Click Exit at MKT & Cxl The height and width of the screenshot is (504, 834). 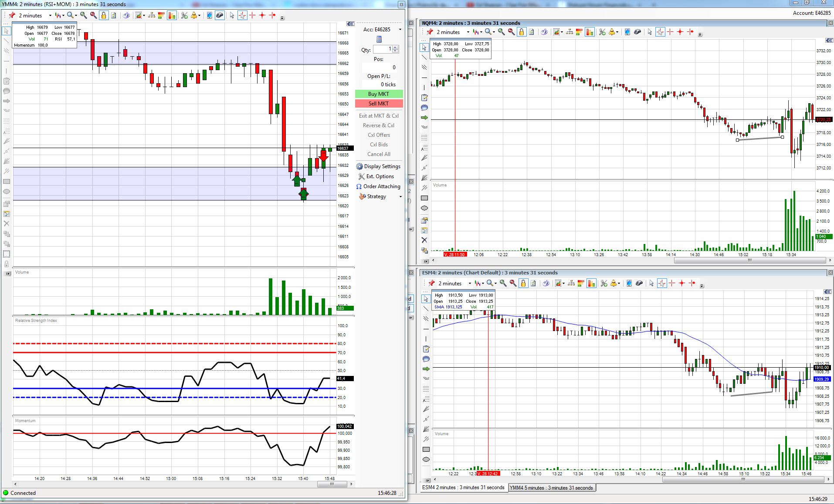point(379,116)
